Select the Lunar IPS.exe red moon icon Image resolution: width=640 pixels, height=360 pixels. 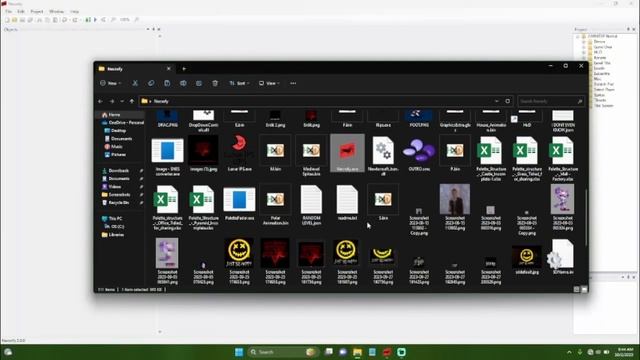(239, 153)
